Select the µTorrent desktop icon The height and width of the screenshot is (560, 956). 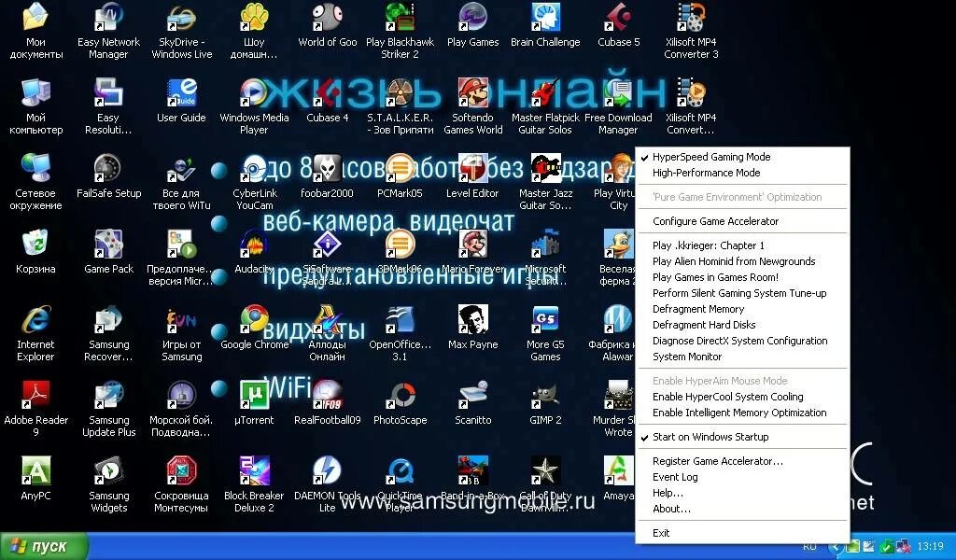[x=254, y=396]
